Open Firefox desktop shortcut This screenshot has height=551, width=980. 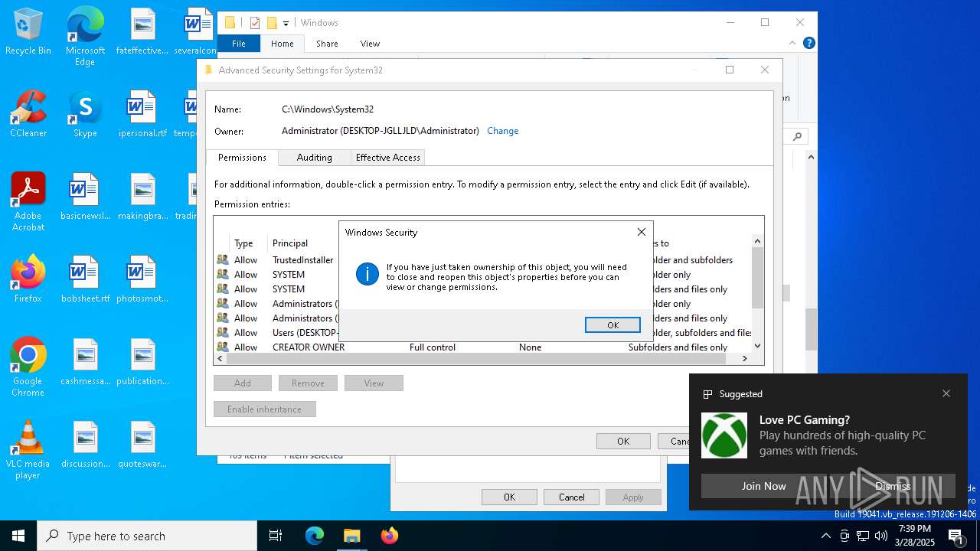(28, 279)
